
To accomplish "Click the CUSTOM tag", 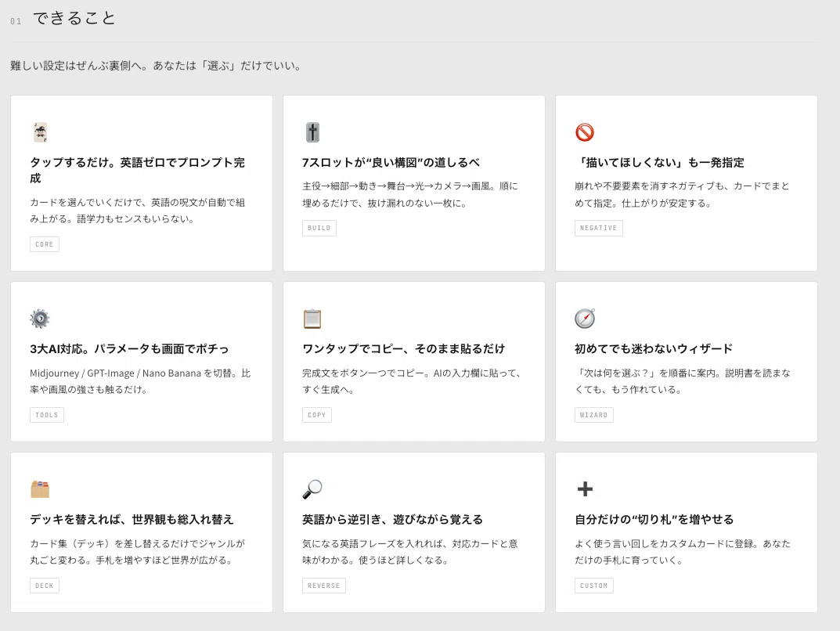I will click(593, 586).
